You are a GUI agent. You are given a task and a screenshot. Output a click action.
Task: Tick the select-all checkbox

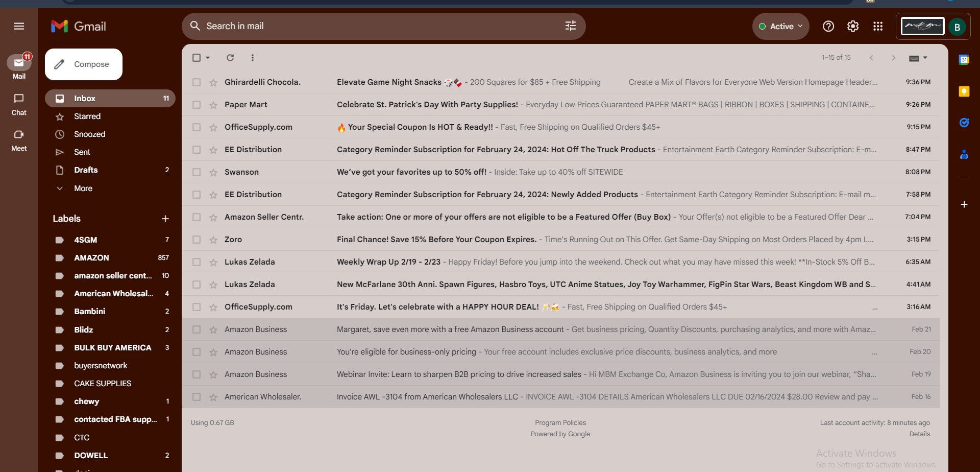(197, 58)
